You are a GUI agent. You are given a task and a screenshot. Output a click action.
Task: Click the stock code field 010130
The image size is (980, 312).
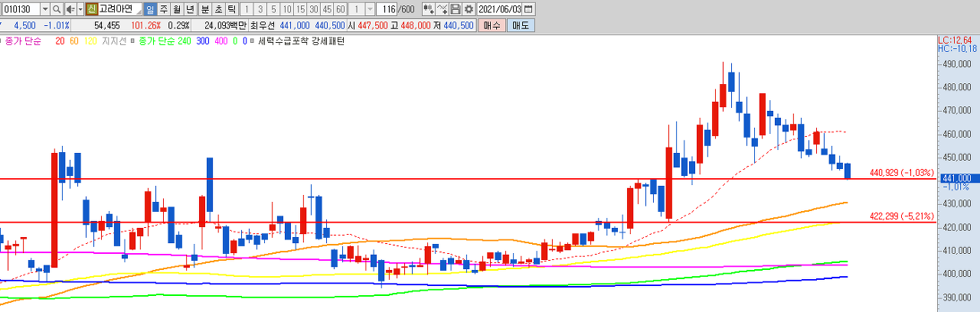(x=21, y=9)
